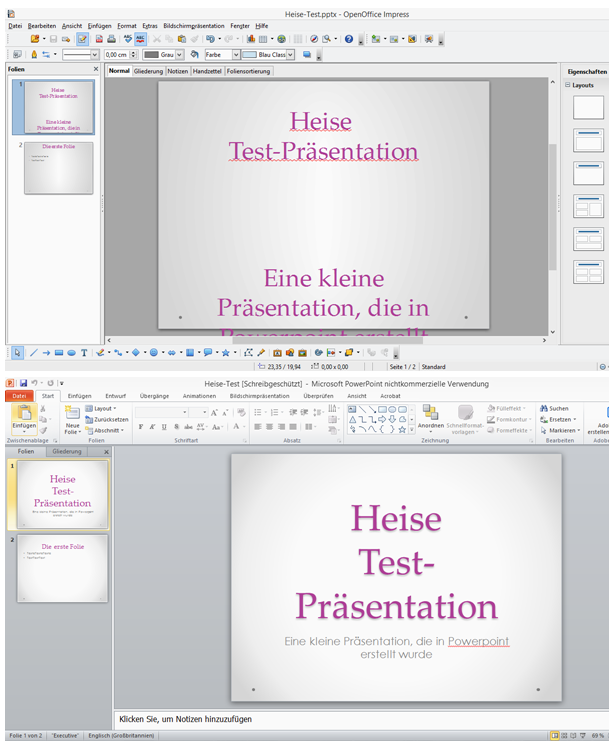615x747 pixels.
Task: Switch to the Foliensortierung view tab
Action: click(x=248, y=71)
